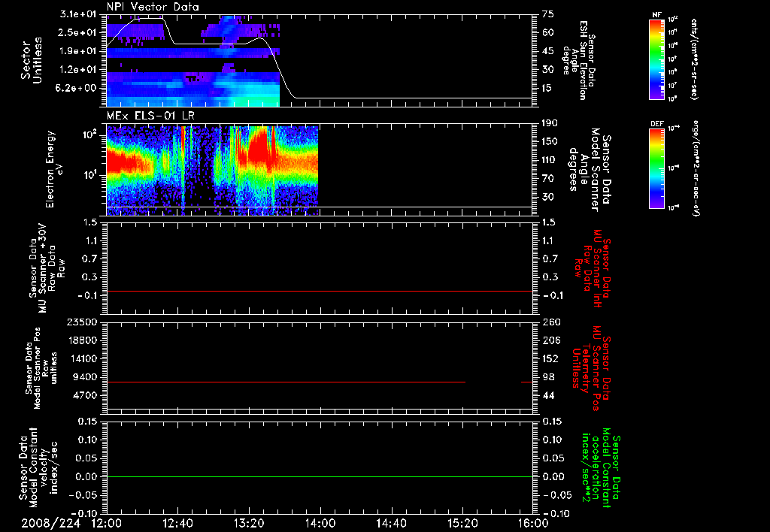
Task: Click the 'Sector Unitless' axis title
Action: 32,60
